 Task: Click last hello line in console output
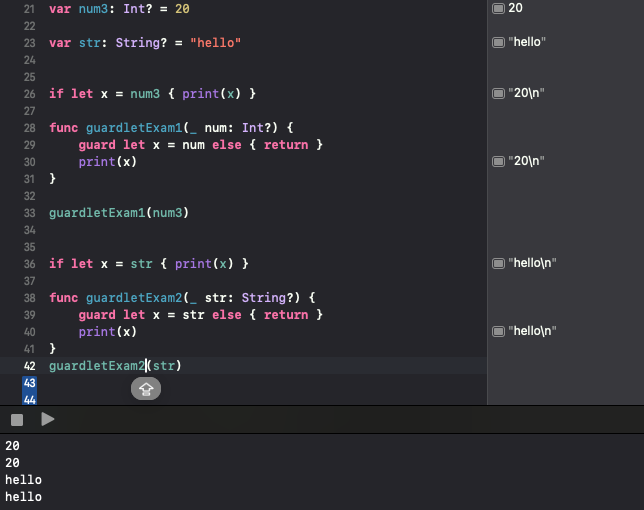23,497
